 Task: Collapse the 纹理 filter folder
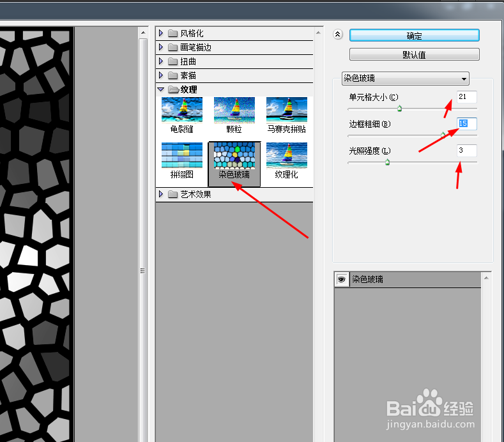tap(161, 89)
